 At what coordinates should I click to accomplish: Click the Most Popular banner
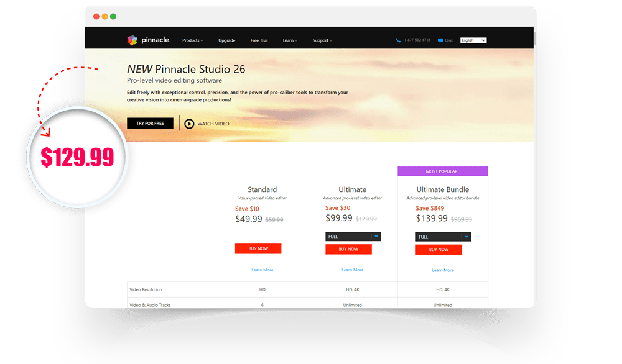(443, 171)
